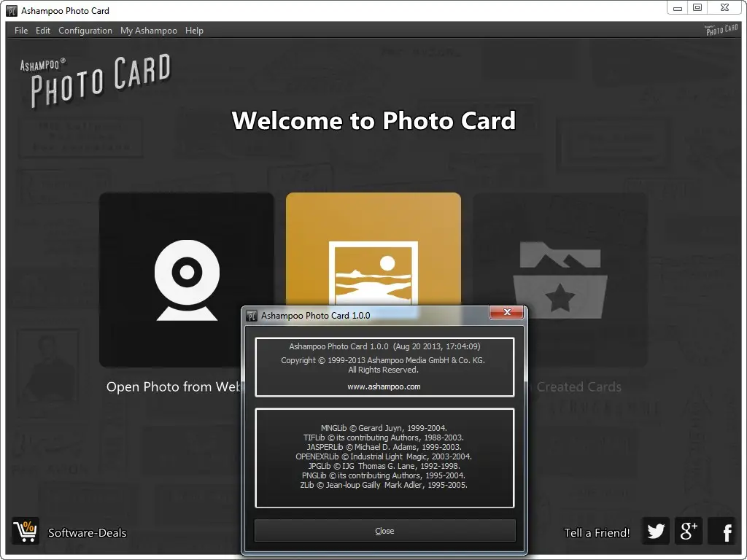The width and height of the screenshot is (747, 560).
Task: Click the PNGLib contributing Authors credit line
Action: pyautogui.click(x=384, y=475)
